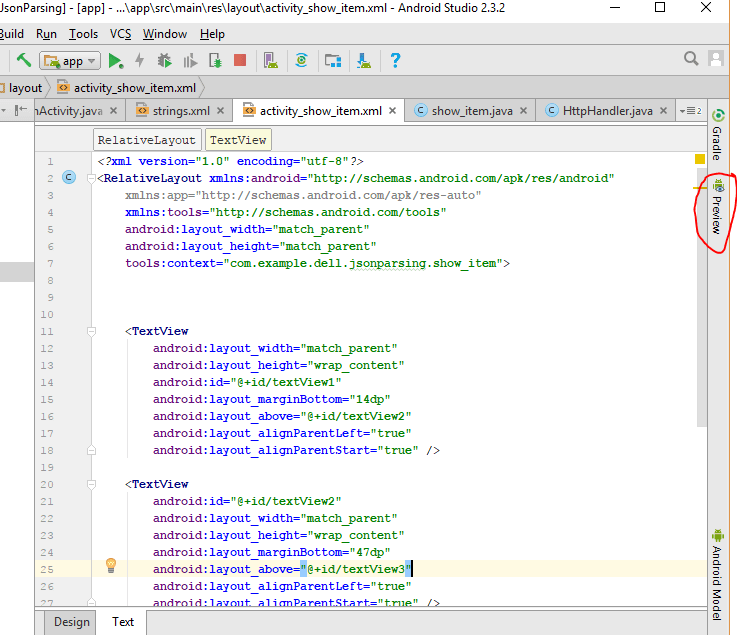Click the tools:context attribute on line 7
Screen dimensions: 737x635
(x=318, y=264)
